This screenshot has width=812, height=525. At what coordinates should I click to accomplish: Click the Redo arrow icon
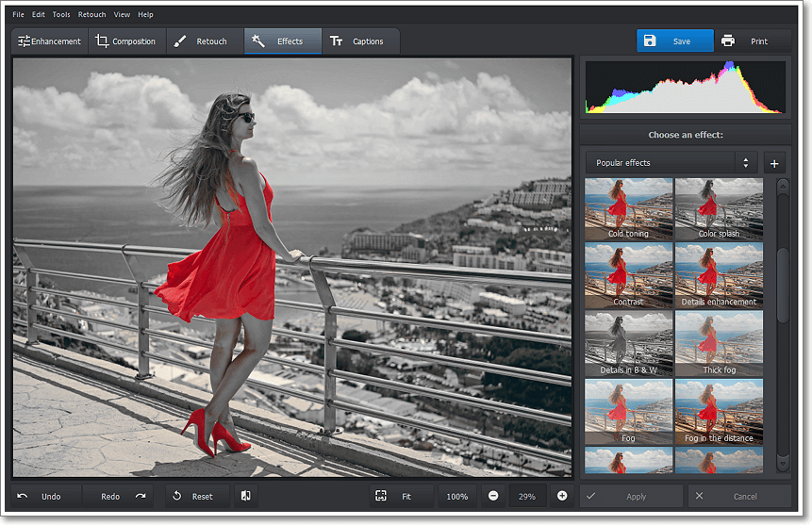pyautogui.click(x=141, y=496)
